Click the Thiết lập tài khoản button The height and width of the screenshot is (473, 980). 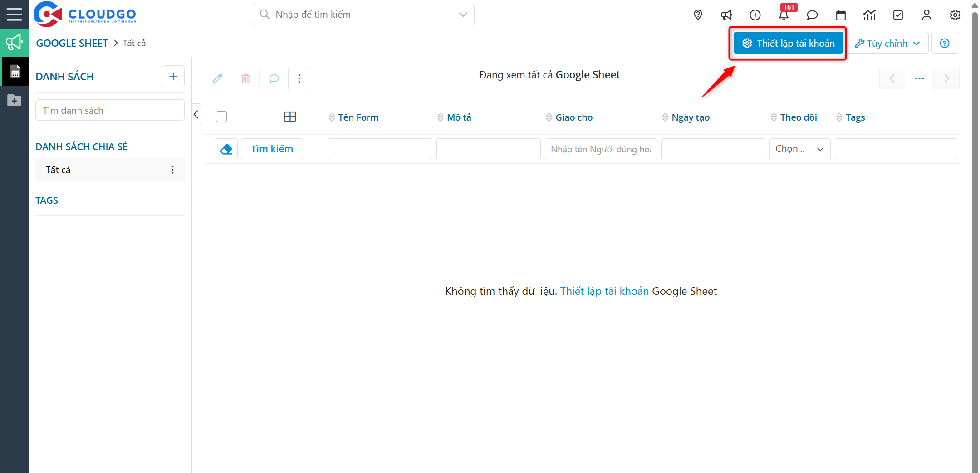pyautogui.click(x=788, y=43)
